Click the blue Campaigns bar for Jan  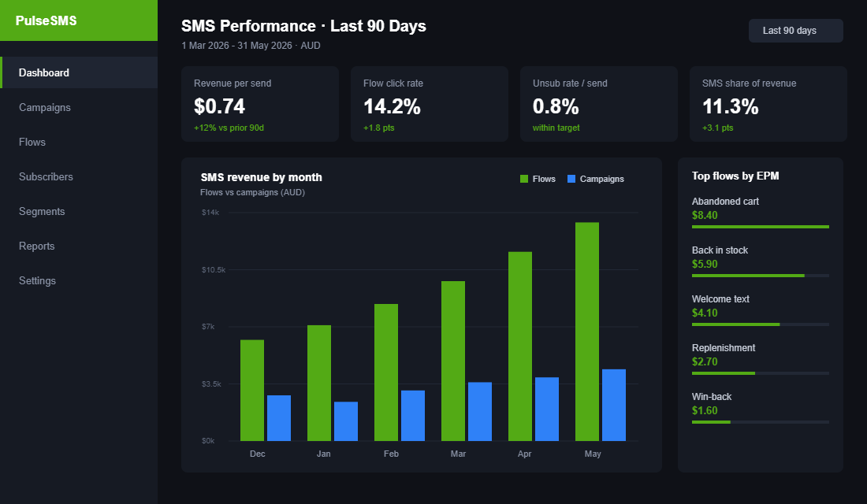(x=346, y=421)
